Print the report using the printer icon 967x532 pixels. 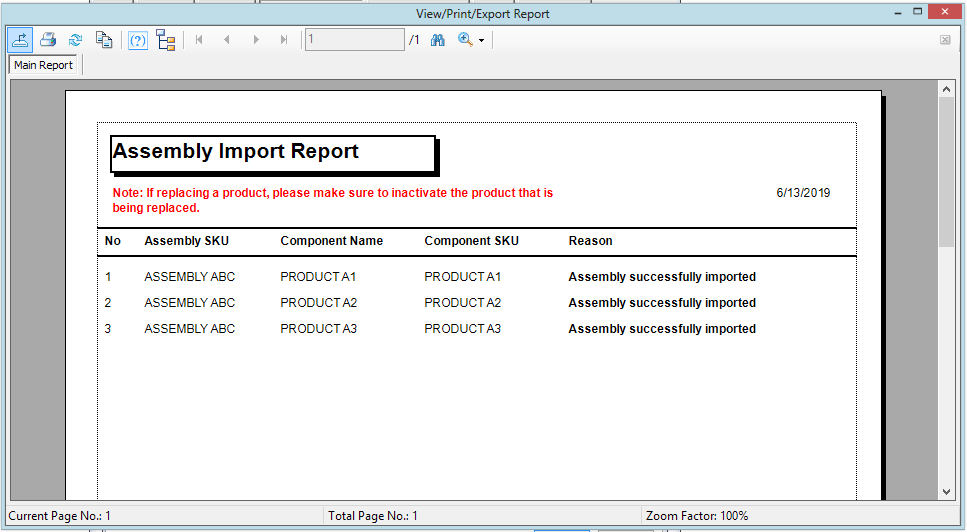pyautogui.click(x=48, y=40)
